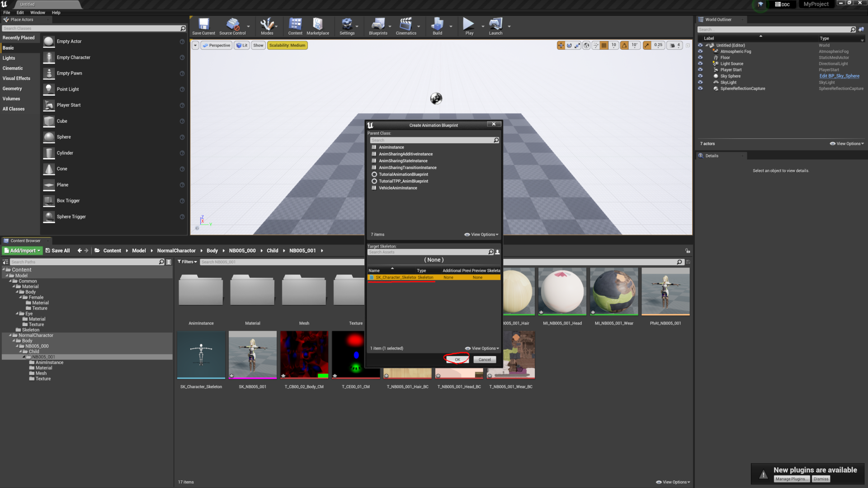Open the Marketplace toolbar icon

(318, 26)
